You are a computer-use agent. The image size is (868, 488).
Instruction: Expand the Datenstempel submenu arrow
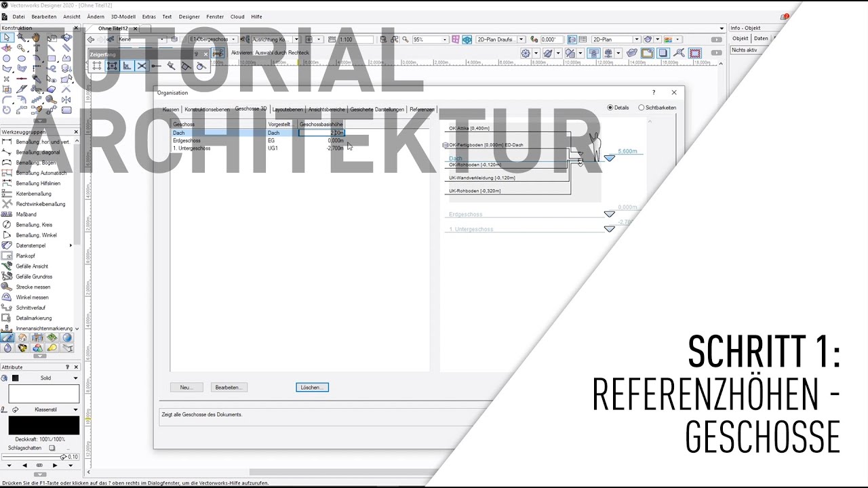(x=71, y=245)
